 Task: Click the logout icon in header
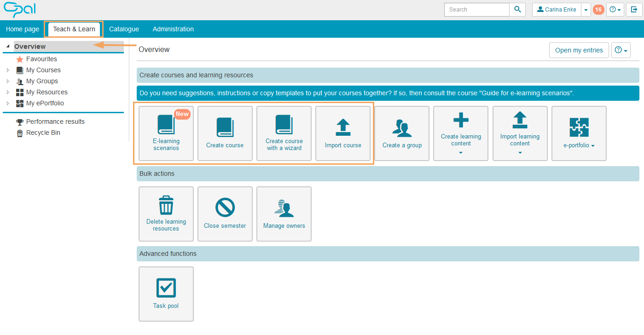tap(634, 9)
